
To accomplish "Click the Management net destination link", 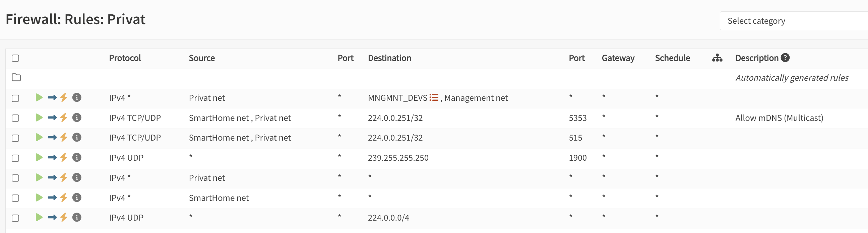I will click(x=476, y=98).
